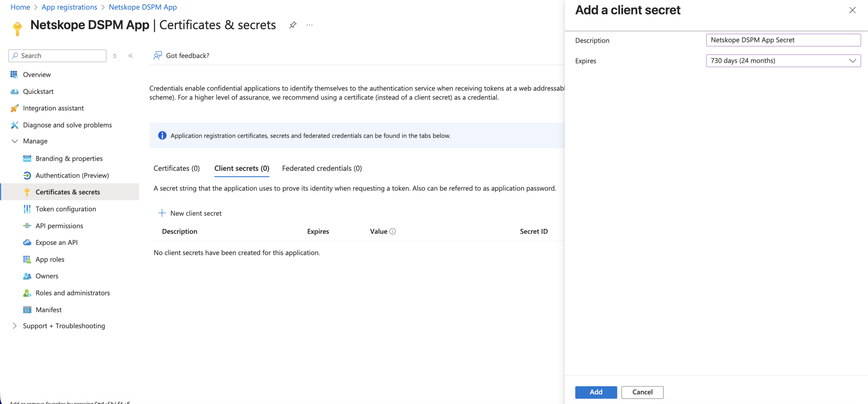Click 'No client secrets have been created' text
The width and height of the screenshot is (868, 404).
coord(237,253)
